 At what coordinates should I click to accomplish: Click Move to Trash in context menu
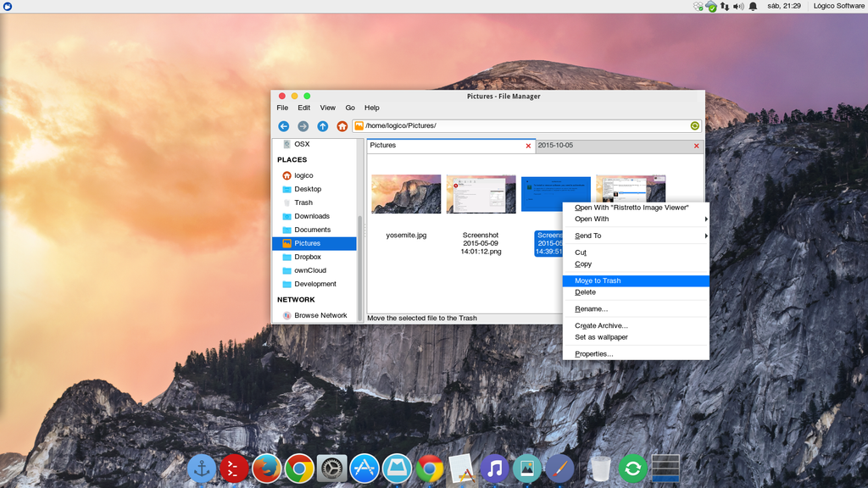click(636, 281)
